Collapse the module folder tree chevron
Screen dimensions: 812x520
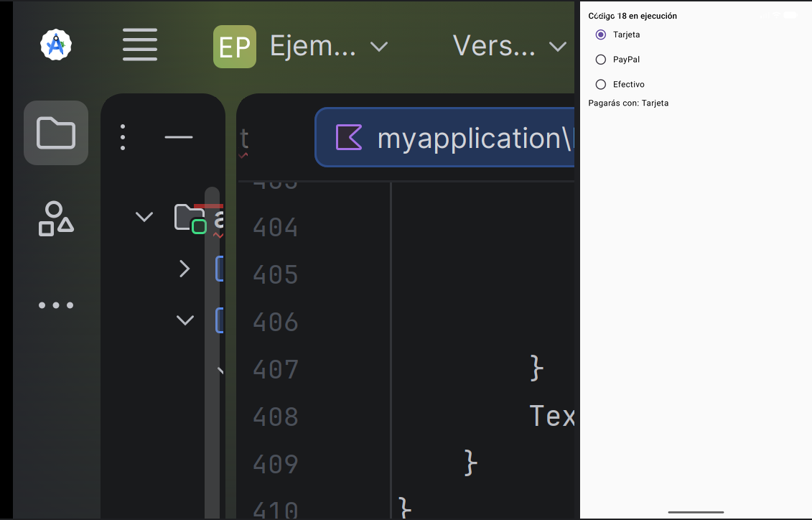click(144, 216)
